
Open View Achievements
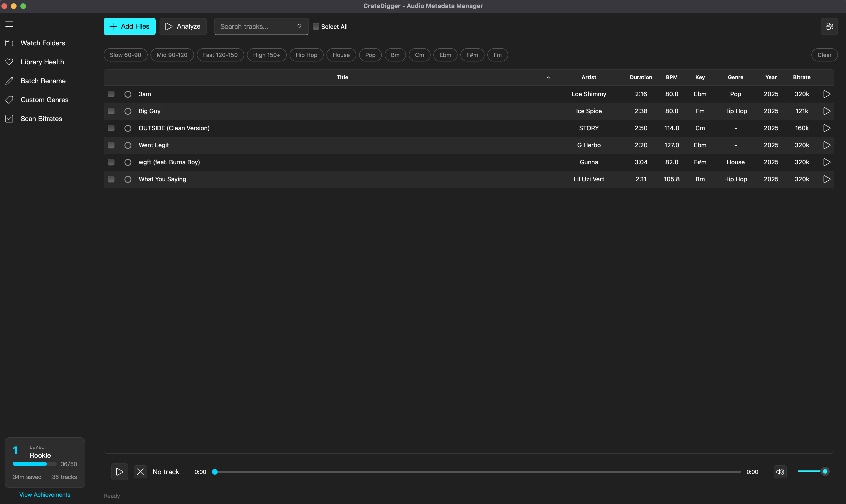pyautogui.click(x=44, y=495)
